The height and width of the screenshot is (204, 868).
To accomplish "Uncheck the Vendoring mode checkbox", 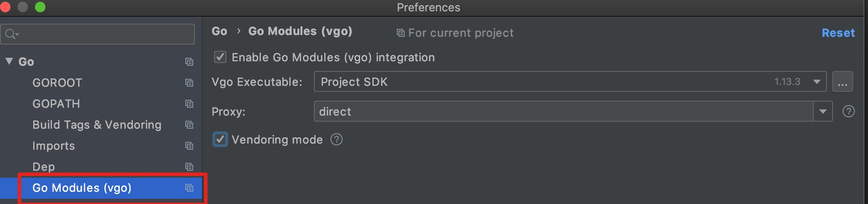I will 220,140.
